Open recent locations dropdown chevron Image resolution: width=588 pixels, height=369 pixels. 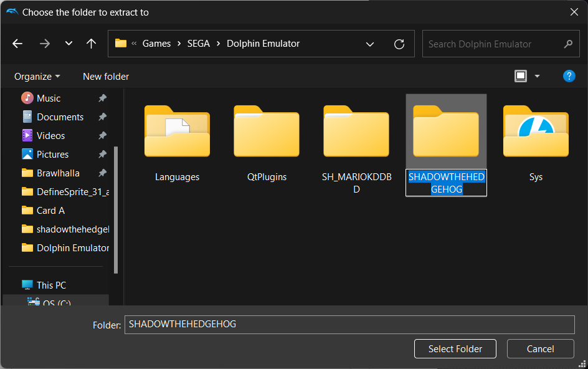click(x=69, y=44)
